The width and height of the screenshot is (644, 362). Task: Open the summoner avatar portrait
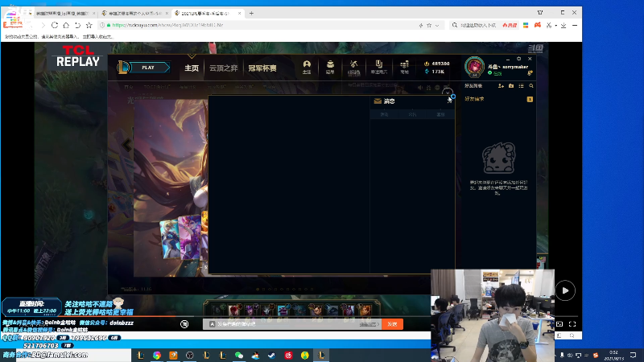click(474, 67)
